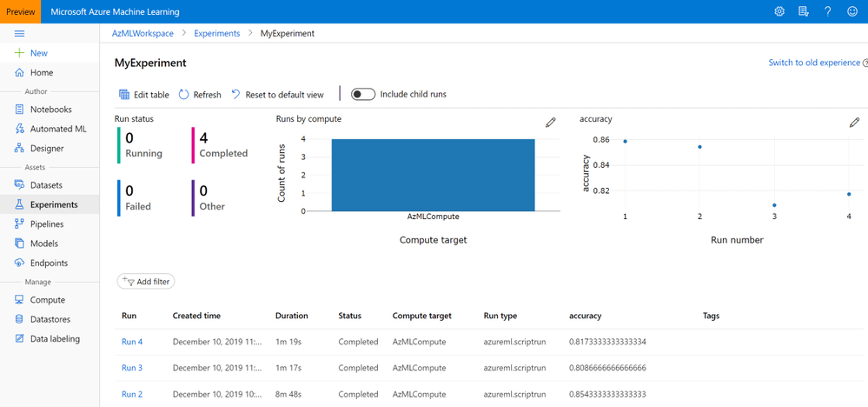Image resolution: width=868 pixels, height=407 pixels.
Task: Click the Notebooks icon in sidebar
Action: pos(19,110)
